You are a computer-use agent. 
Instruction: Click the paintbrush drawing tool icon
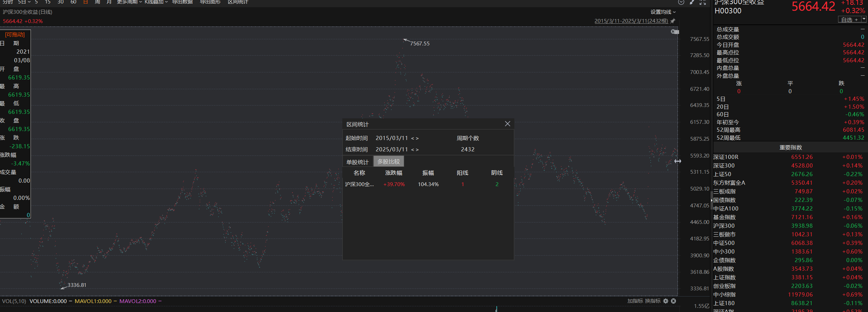coord(692,2)
